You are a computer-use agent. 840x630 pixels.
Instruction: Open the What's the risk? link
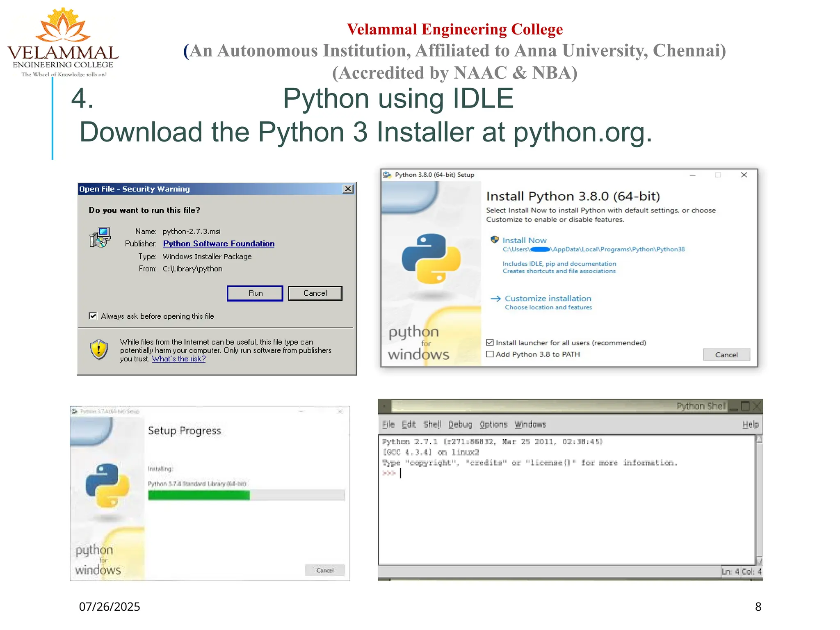[x=179, y=359]
